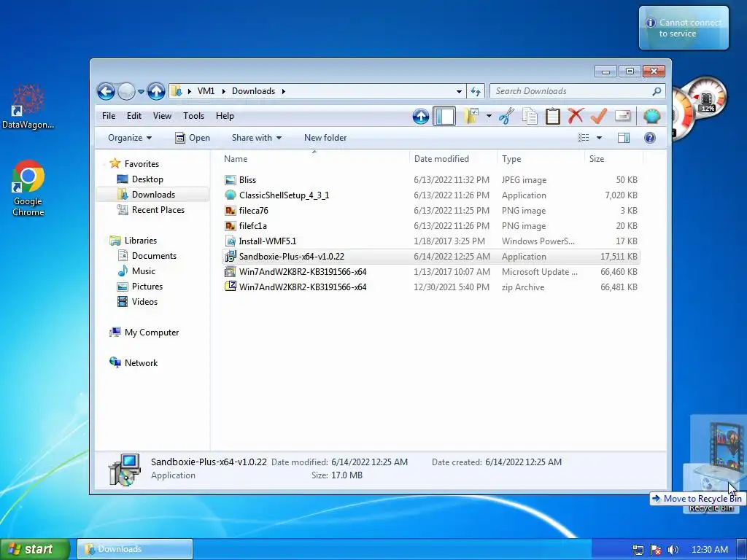The height and width of the screenshot is (560, 747).
Task: Open the View menu
Action: (162, 116)
